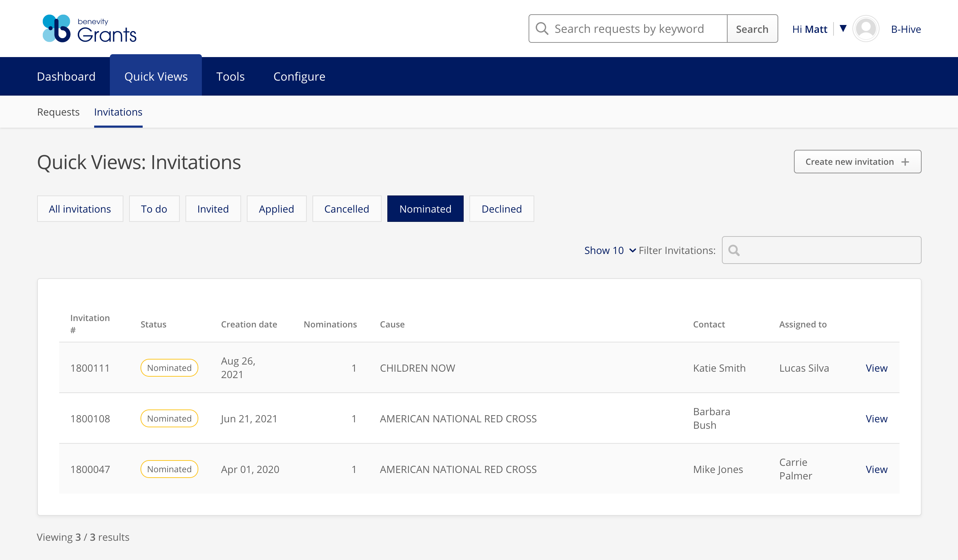The image size is (958, 560).
Task: Click Nominated badge in row 1800111
Action: pos(169,368)
